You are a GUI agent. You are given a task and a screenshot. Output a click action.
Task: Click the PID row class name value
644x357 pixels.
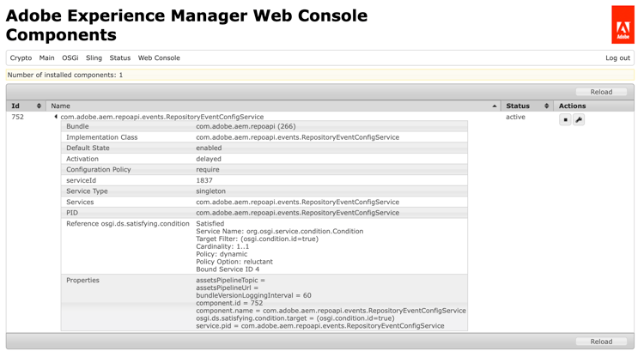point(297,213)
